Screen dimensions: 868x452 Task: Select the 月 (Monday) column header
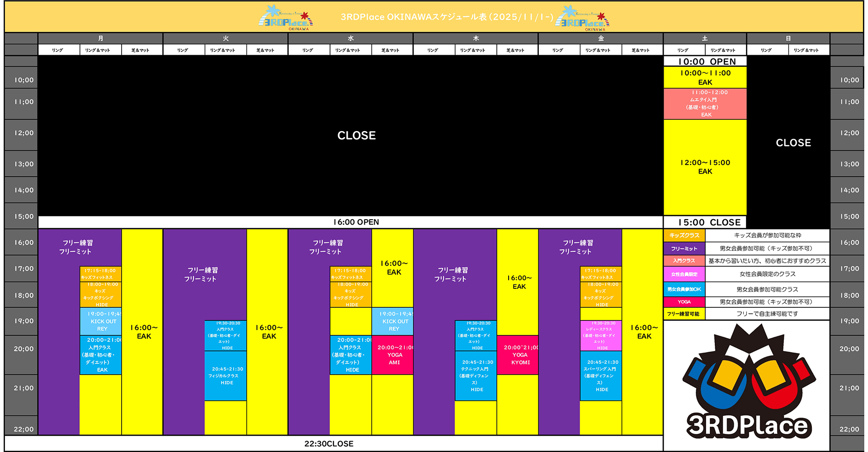[100, 38]
